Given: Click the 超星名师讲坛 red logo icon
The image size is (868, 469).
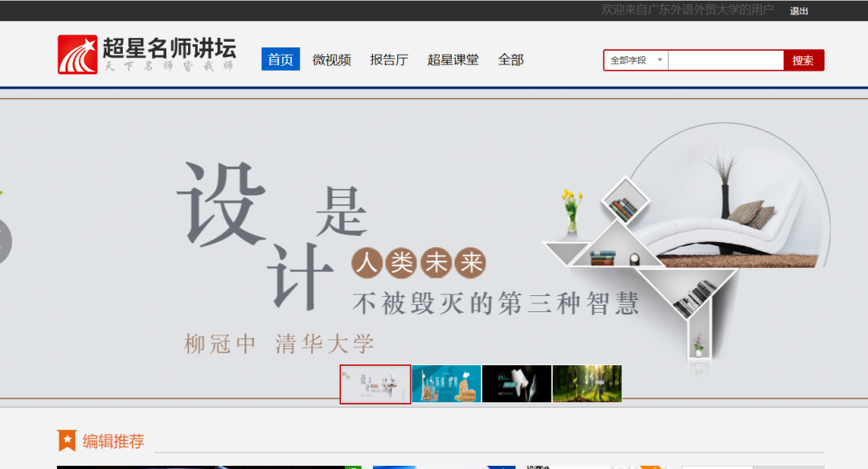Looking at the screenshot, I should tap(77, 55).
